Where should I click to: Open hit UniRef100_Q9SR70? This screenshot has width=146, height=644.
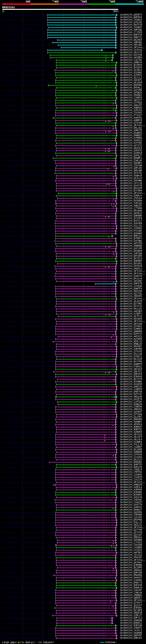coord(131,15)
